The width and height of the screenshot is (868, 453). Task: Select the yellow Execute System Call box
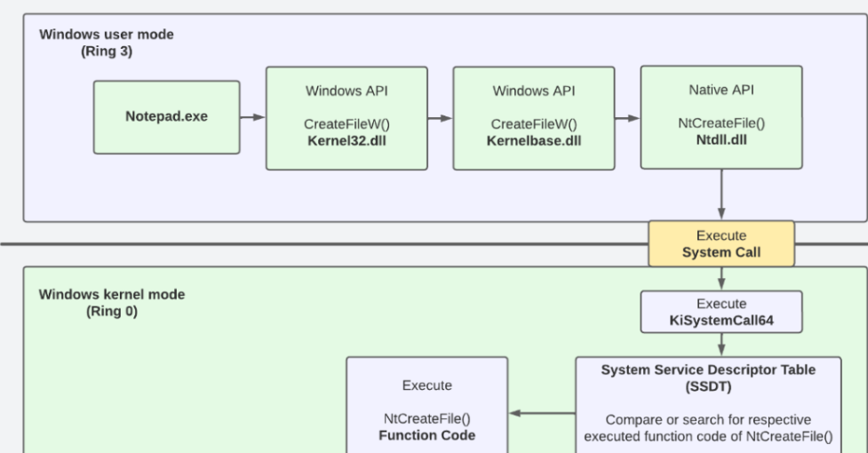tap(721, 244)
